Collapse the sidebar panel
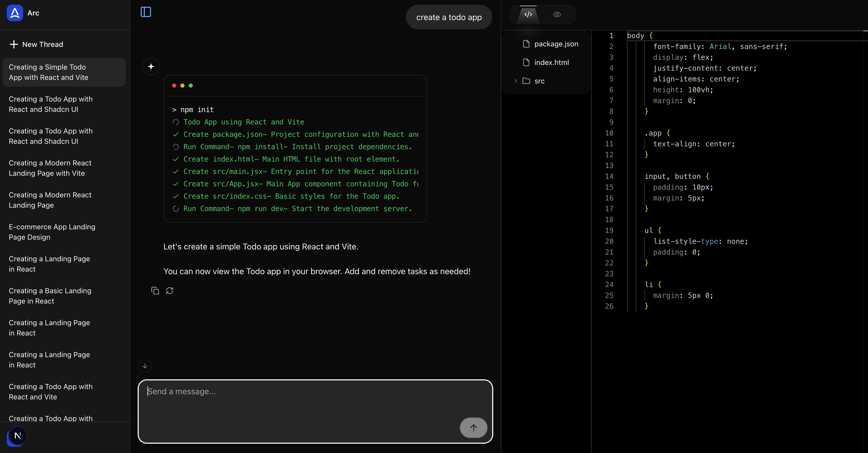 point(146,12)
